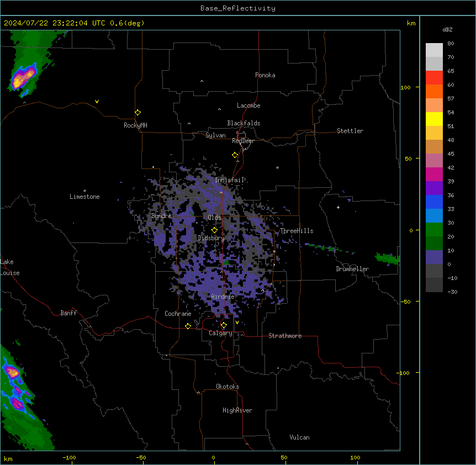Image resolution: width=476 pixels, height=465 pixels.
Task: Click the intense storm core in the top-left
Action: click(x=23, y=77)
